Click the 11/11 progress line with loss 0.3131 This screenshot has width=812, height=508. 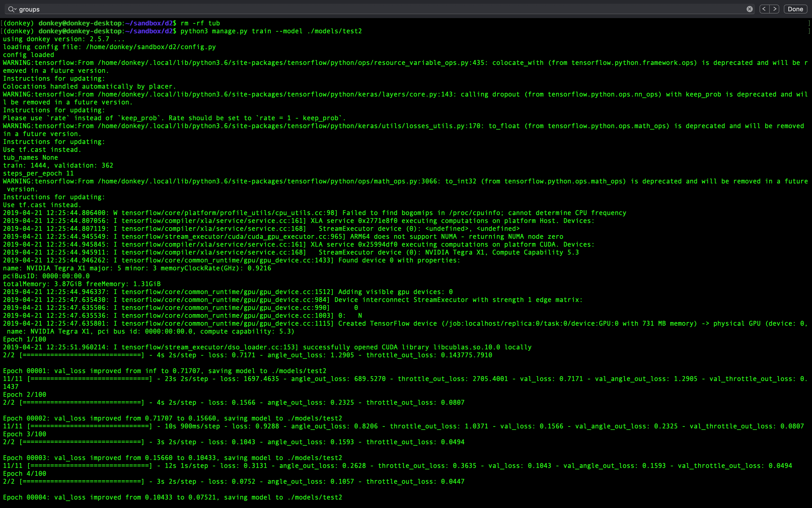point(398,466)
